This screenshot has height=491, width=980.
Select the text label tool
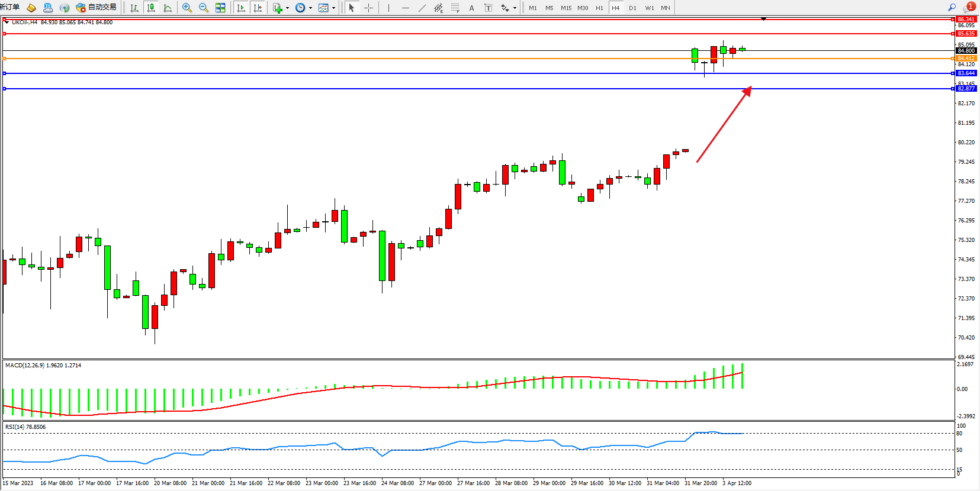tap(488, 8)
